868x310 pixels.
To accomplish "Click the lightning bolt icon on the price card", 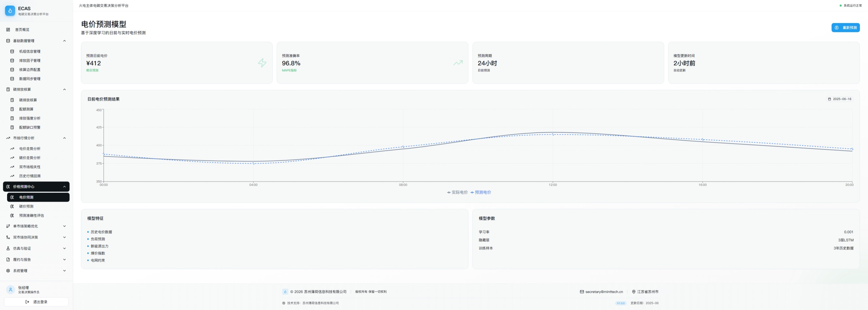I will pos(262,63).
